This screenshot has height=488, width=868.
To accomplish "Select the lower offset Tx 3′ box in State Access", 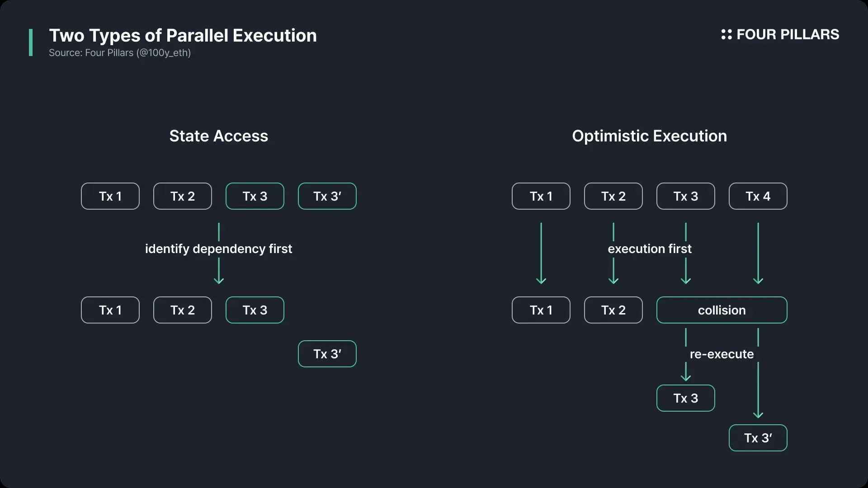I will [x=327, y=354].
